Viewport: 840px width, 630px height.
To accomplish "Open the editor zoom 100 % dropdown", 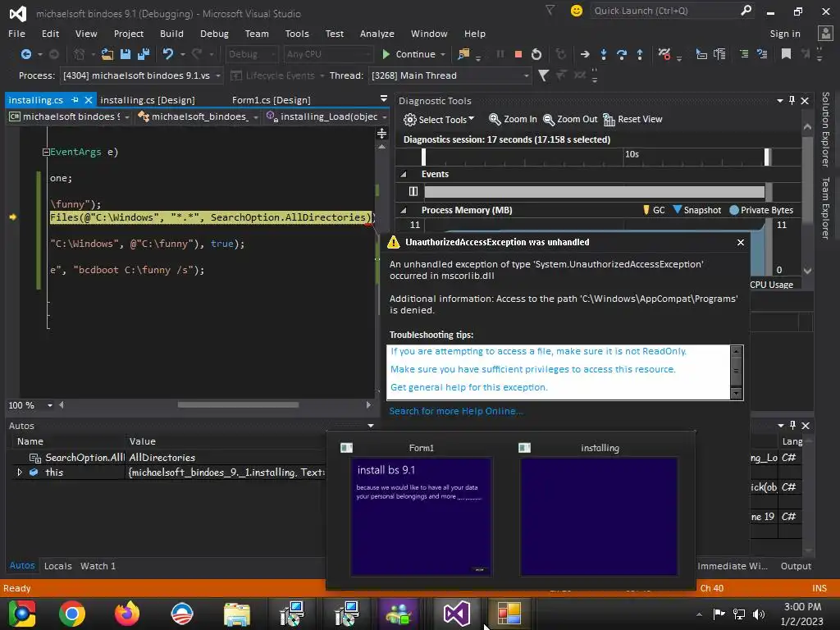I will (x=50, y=405).
